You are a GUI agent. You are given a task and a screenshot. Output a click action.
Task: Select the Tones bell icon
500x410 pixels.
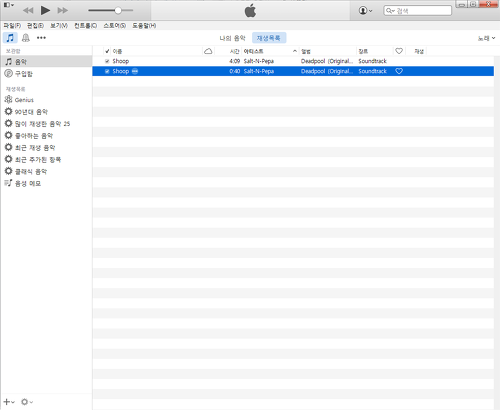(x=26, y=38)
